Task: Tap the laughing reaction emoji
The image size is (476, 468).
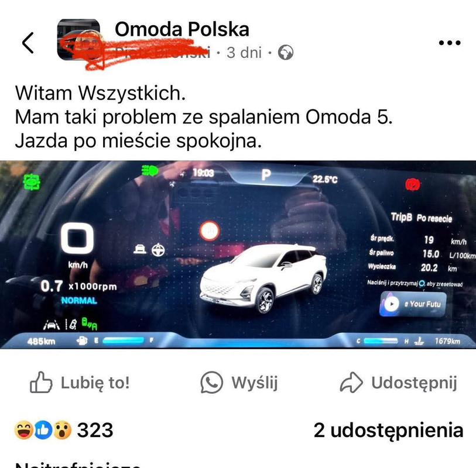Action: click(x=23, y=430)
